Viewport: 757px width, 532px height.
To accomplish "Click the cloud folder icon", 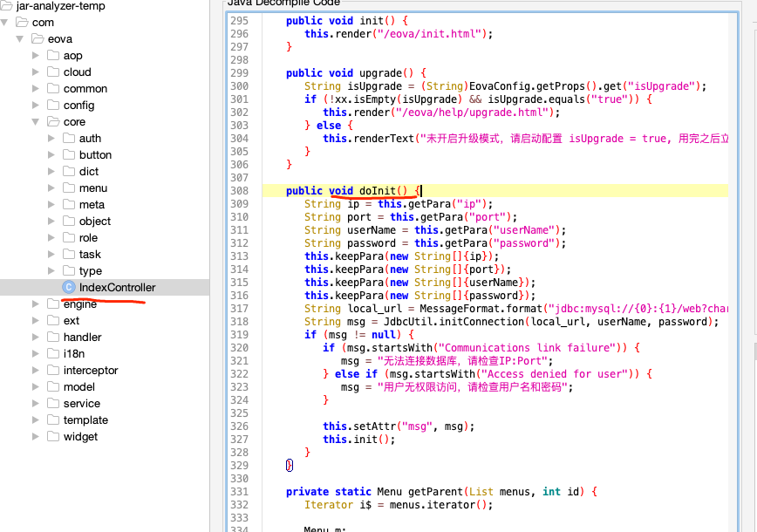I will tap(53, 72).
